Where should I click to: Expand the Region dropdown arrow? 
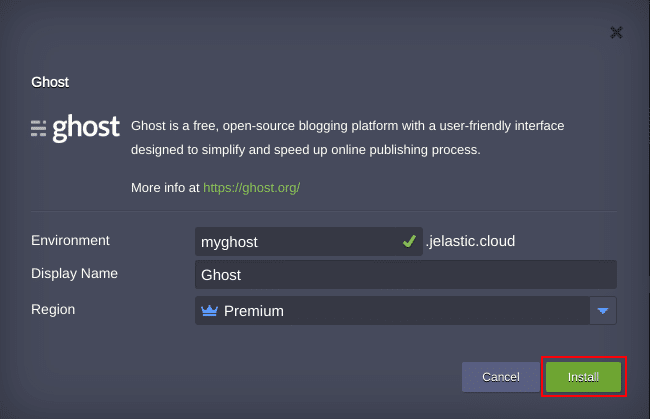(x=603, y=310)
